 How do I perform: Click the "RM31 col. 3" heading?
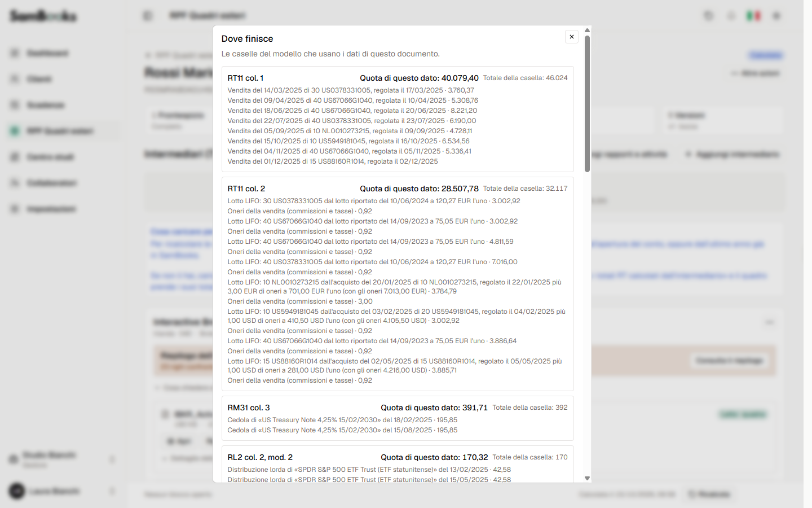click(x=249, y=408)
